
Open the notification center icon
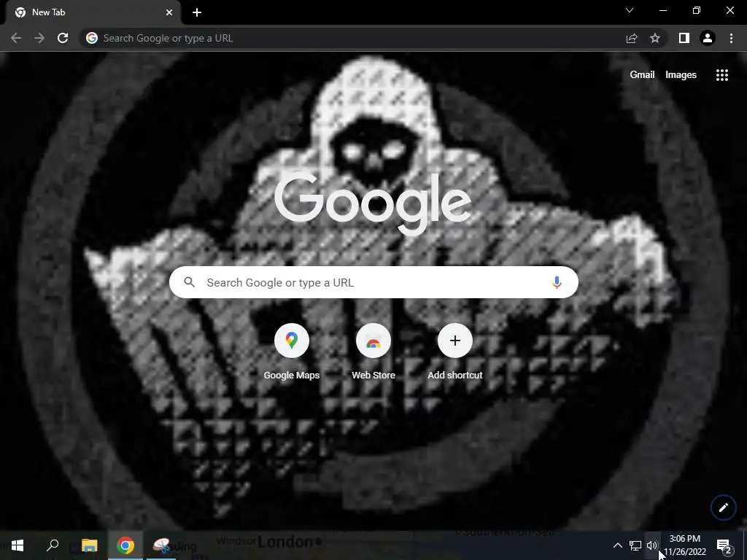pos(724,545)
